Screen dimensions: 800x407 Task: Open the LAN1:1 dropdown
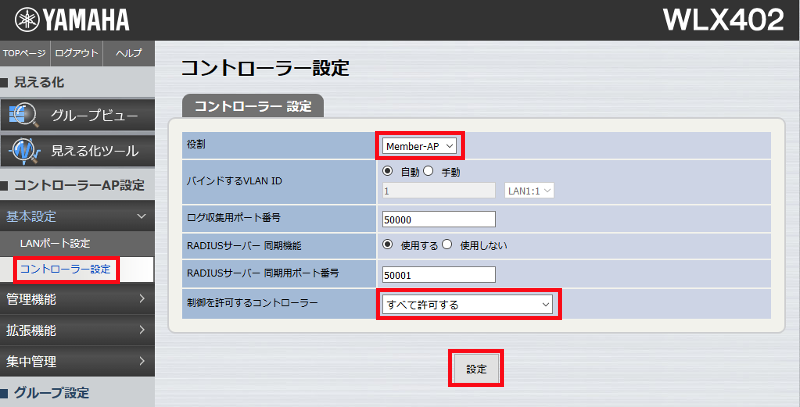pyautogui.click(x=529, y=191)
